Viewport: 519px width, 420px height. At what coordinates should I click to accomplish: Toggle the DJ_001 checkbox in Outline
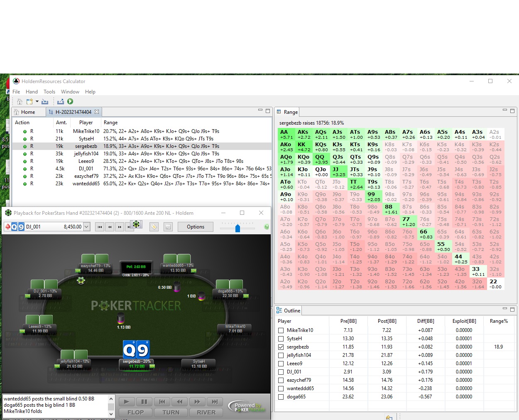281,372
